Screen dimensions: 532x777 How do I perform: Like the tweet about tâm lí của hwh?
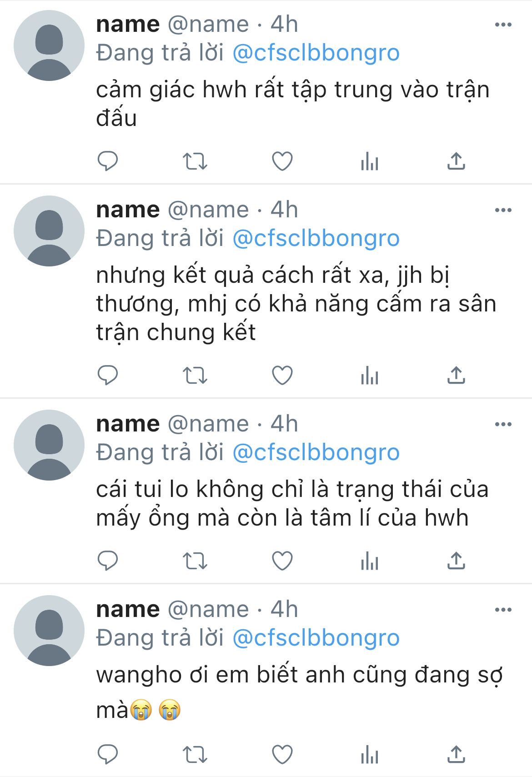(282, 561)
